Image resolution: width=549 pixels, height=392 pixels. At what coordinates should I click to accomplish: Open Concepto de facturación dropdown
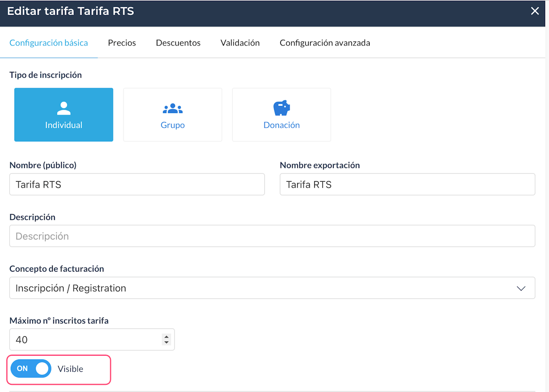point(272,288)
